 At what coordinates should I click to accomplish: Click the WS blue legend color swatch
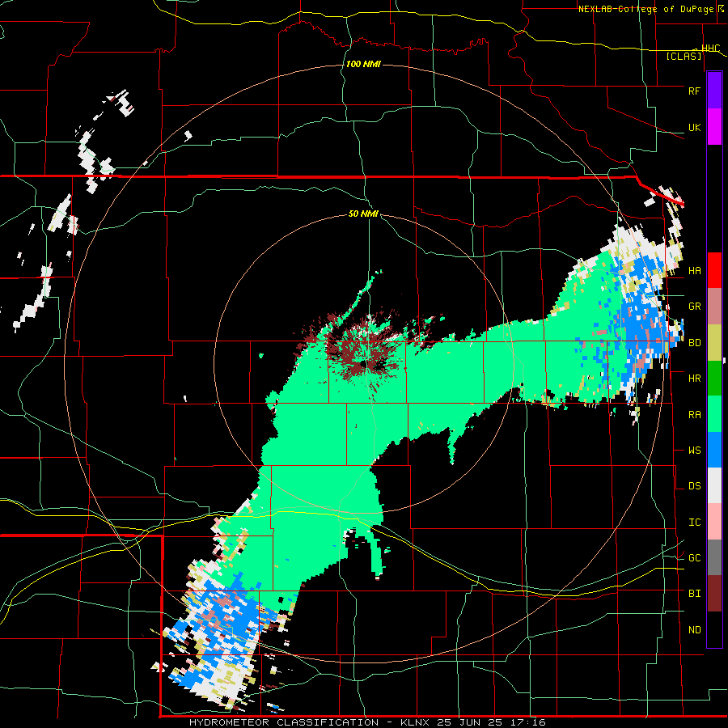714,450
